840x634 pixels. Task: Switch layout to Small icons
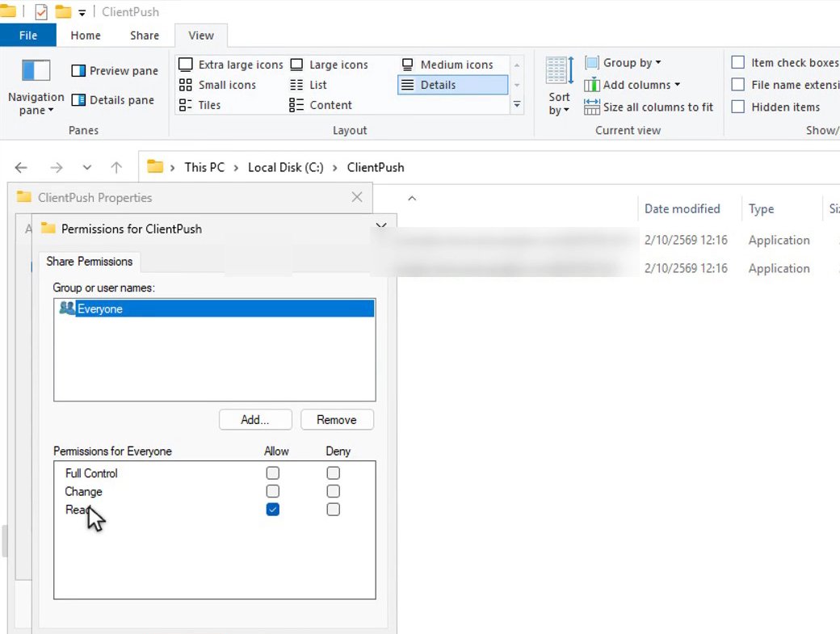click(x=217, y=85)
